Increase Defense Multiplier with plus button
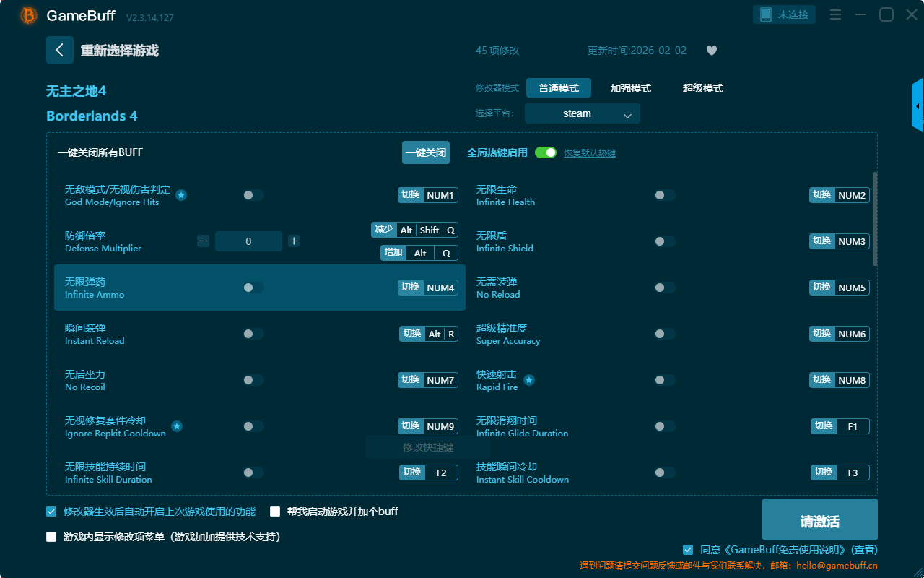Screen dimensions: 924x578 (x=294, y=241)
